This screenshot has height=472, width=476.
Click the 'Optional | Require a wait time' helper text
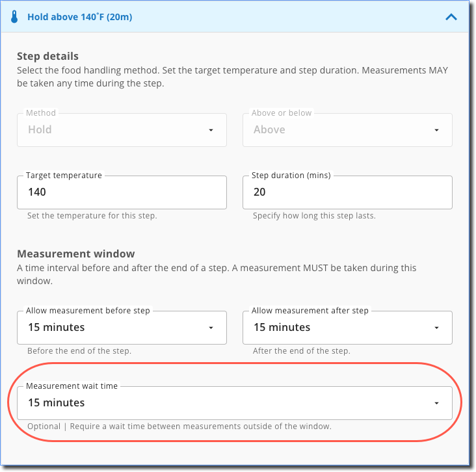[x=179, y=426]
